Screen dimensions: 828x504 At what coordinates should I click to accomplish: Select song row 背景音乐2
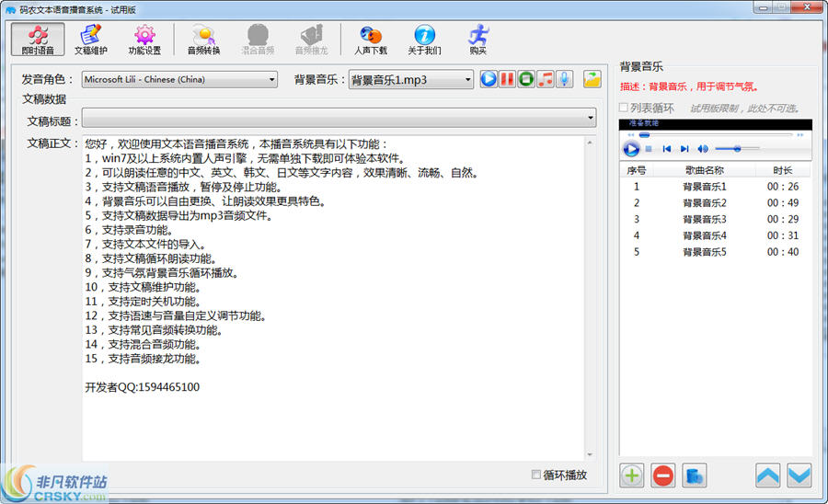[716, 202]
